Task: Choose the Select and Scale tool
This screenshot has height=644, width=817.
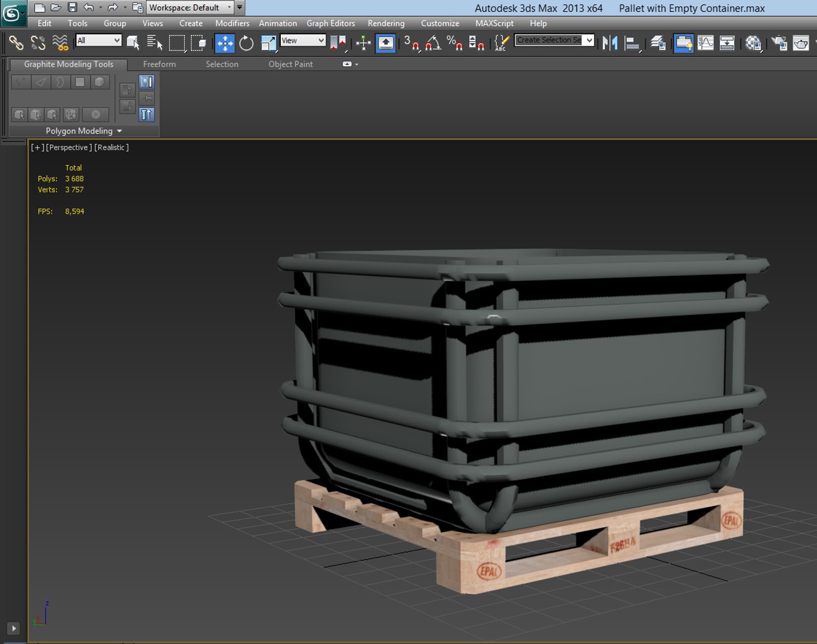Action: 269,43
